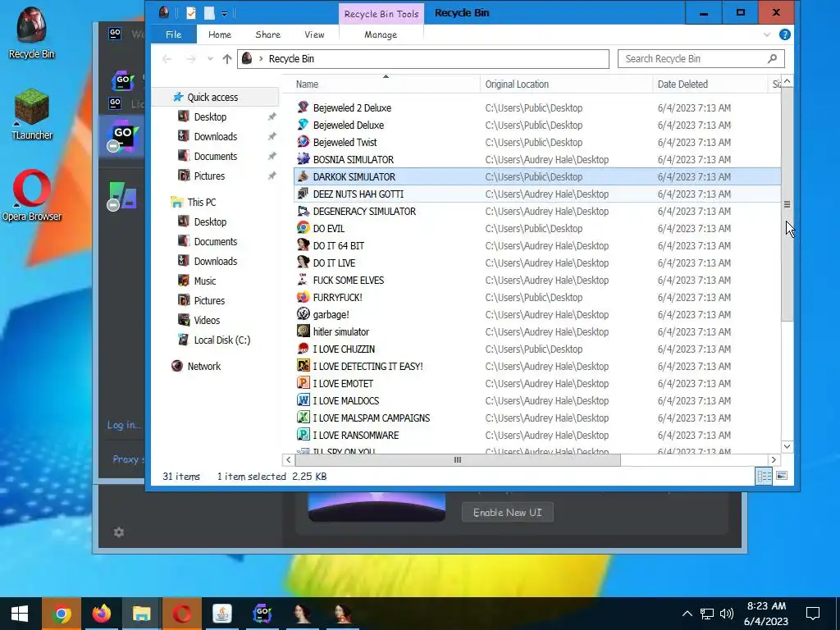Viewport: 840px width, 630px height.
Task: Select the BOSNIA SIMULATOR icon
Action: tap(304, 159)
